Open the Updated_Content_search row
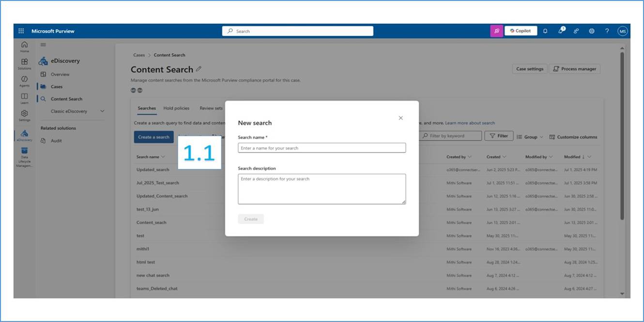The image size is (644, 322). coord(162,196)
